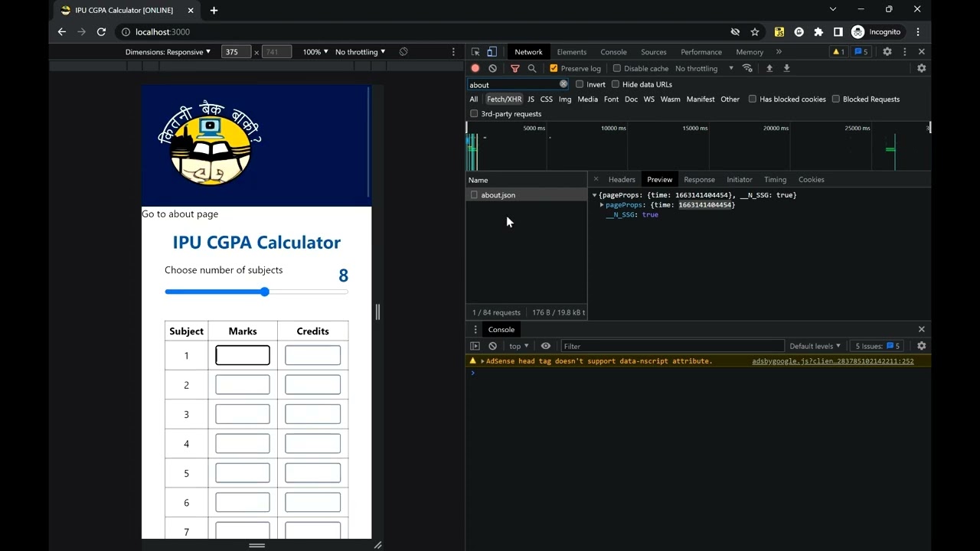This screenshot has width=980, height=551.
Task: Enable Hide data URLs
Action: 616,84
